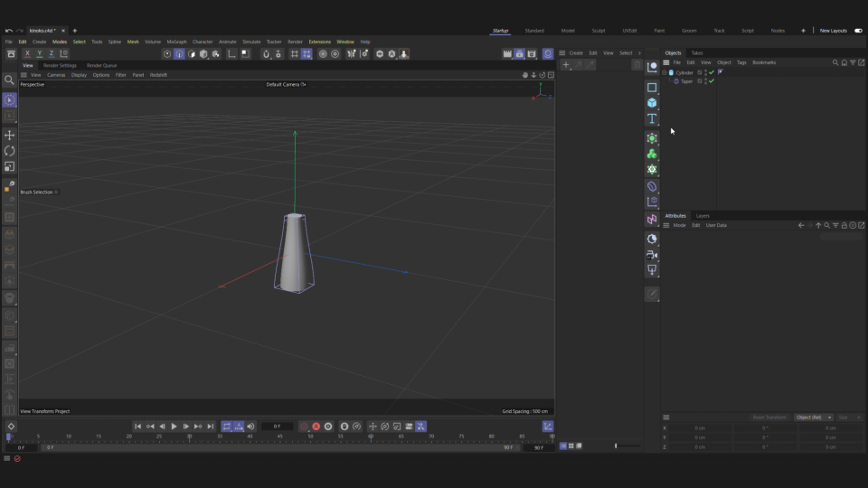Open the viewport hamburger menu
Viewport: 868px width, 488px height.
coord(24,75)
